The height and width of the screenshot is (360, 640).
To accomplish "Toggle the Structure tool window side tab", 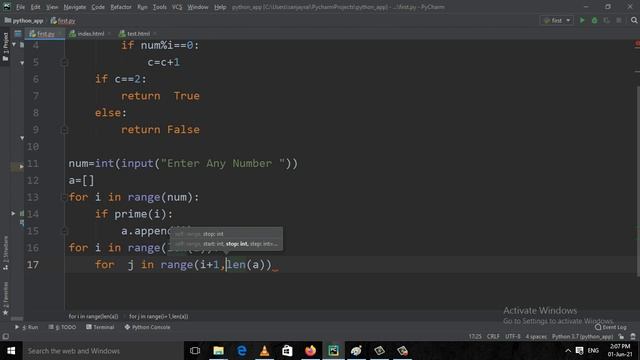I will [5, 253].
